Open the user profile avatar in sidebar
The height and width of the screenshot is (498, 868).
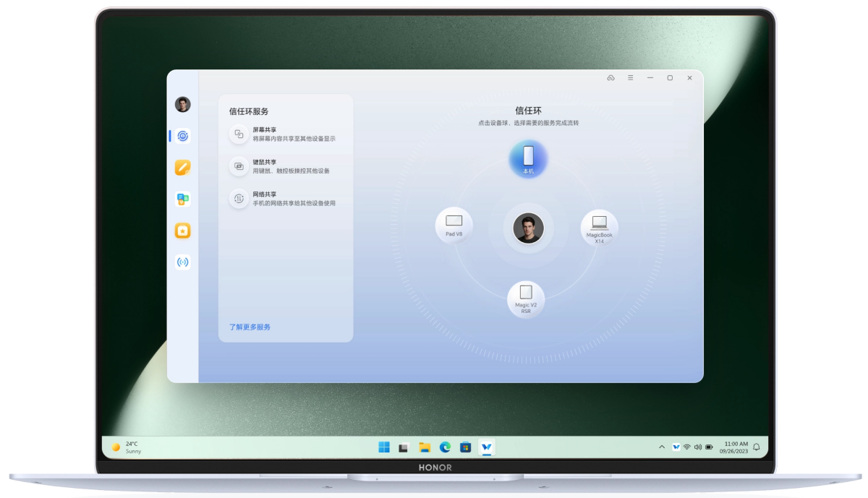click(182, 105)
